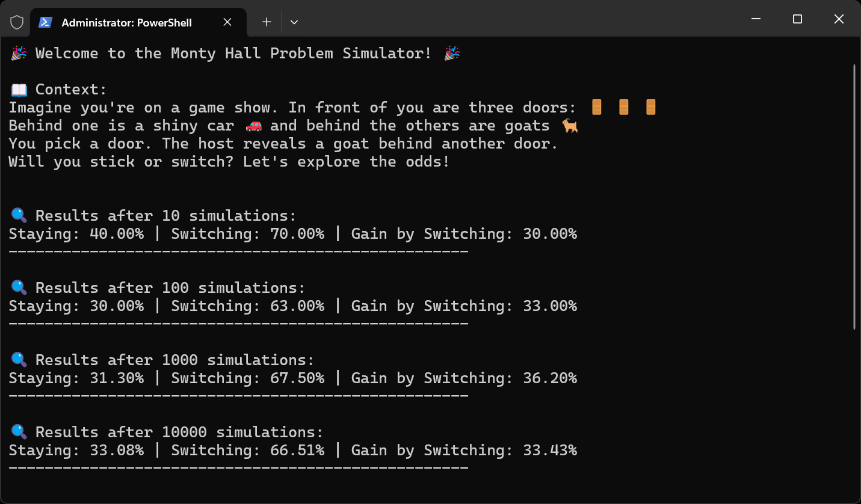Close the terminal window
Screen dimensions: 861x504
click(x=839, y=19)
